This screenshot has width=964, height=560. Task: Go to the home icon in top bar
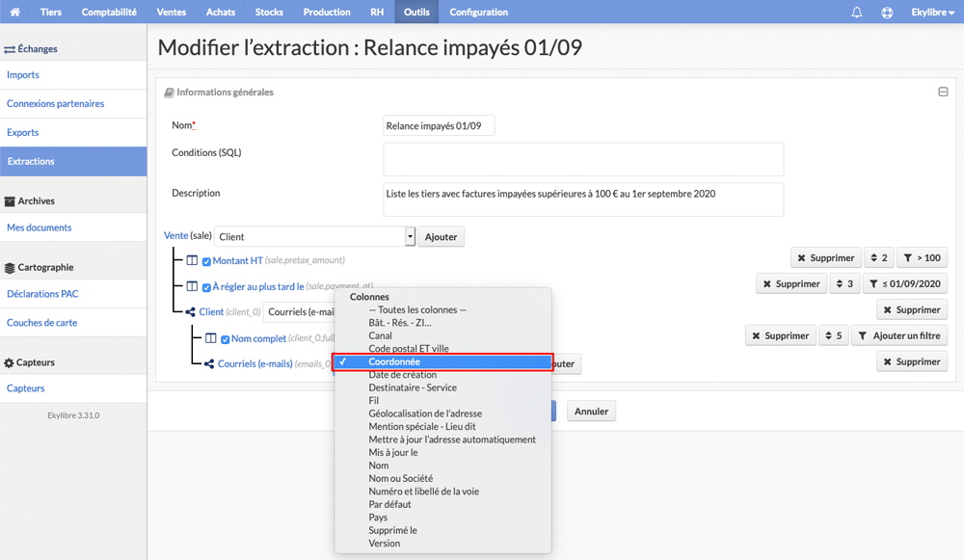click(14, 12)
